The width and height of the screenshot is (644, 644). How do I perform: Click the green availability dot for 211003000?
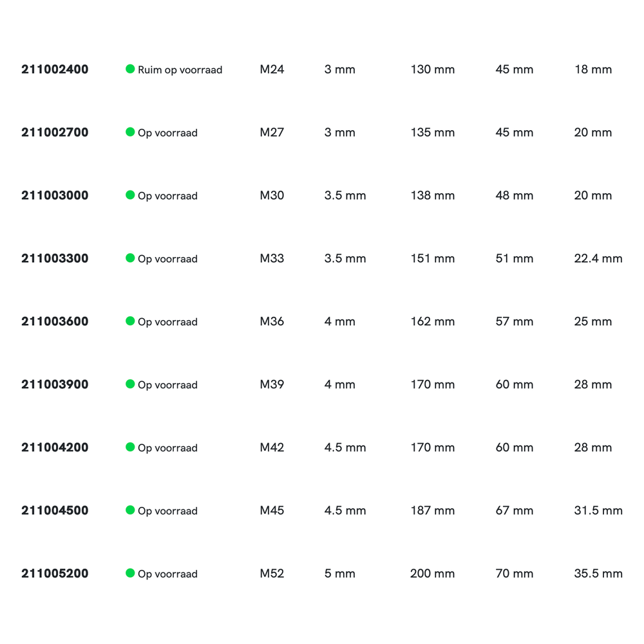coord(130,195)
